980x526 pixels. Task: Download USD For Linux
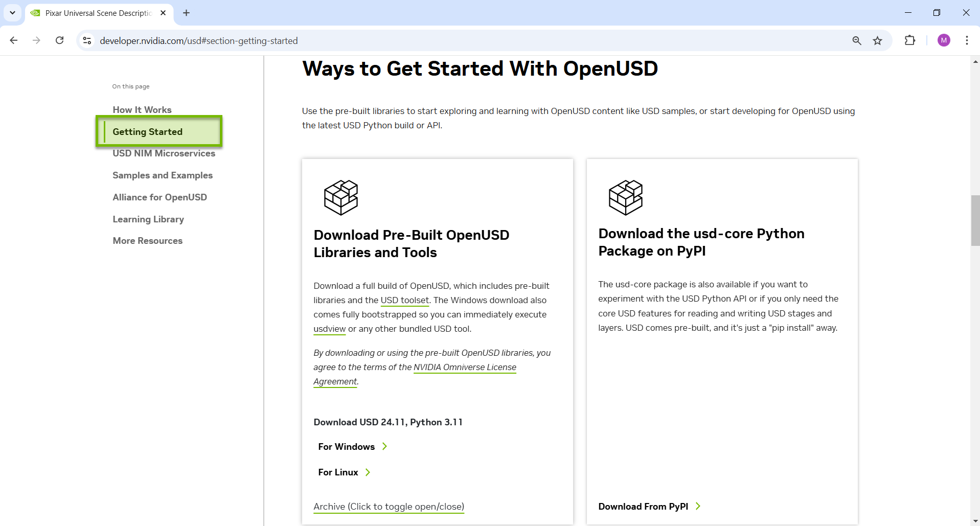338,472
